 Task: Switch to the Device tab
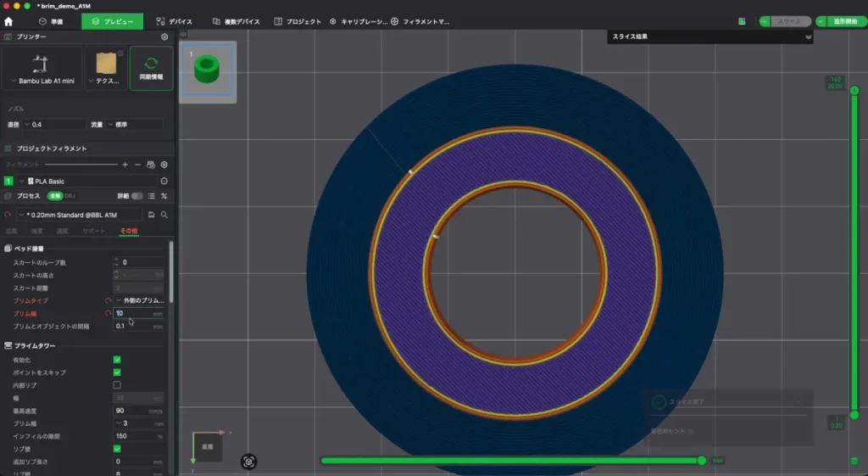[174, 21]
